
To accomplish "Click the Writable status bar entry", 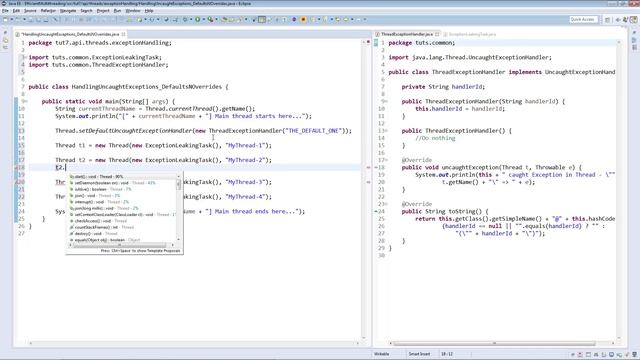I will coord(382,354).
